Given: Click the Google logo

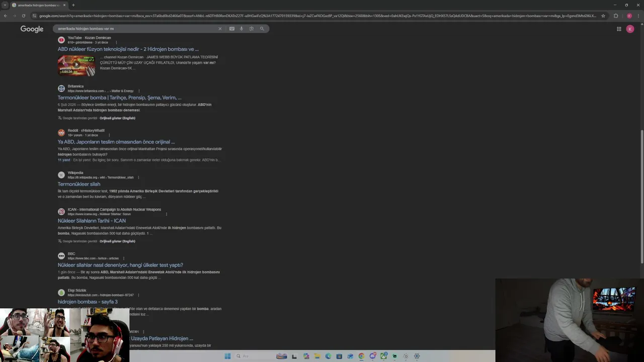Looking at the screenshot, I should (x=32, y=29).
